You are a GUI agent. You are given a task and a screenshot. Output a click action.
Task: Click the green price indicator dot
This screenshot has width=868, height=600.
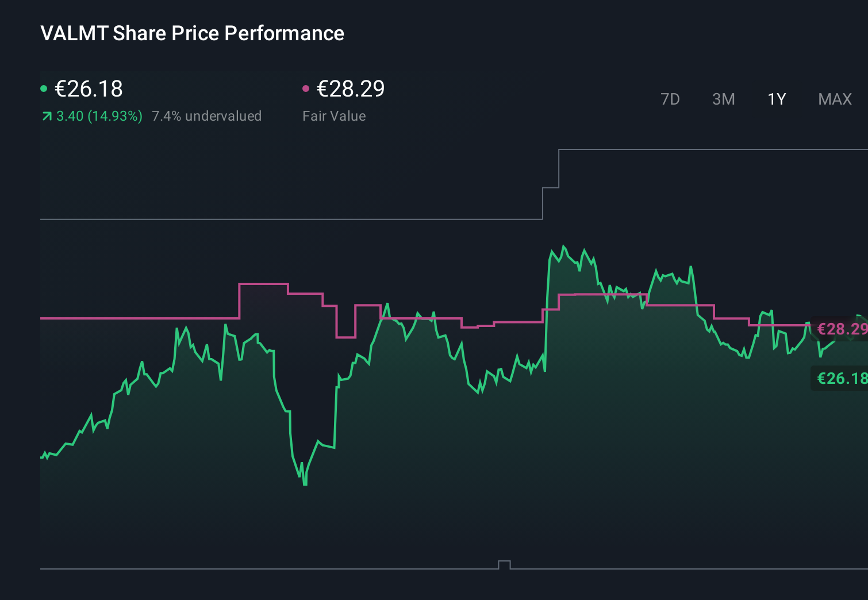44,88
